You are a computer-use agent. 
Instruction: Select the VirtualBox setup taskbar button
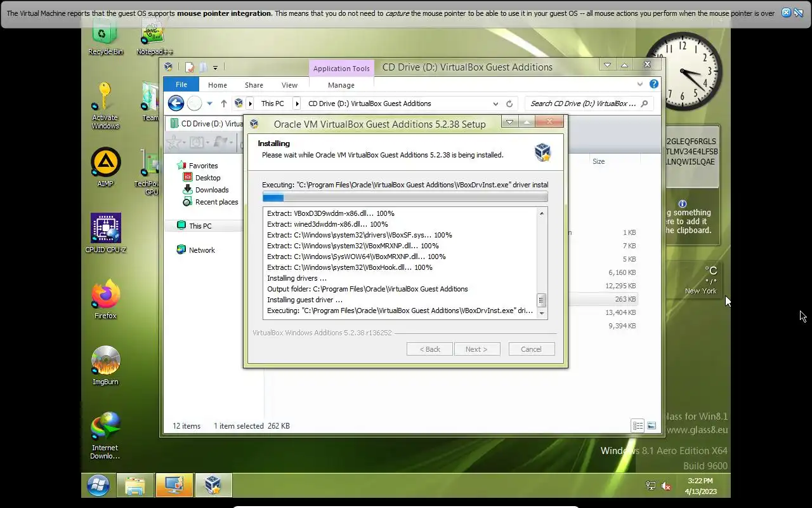tap(213, 486)
